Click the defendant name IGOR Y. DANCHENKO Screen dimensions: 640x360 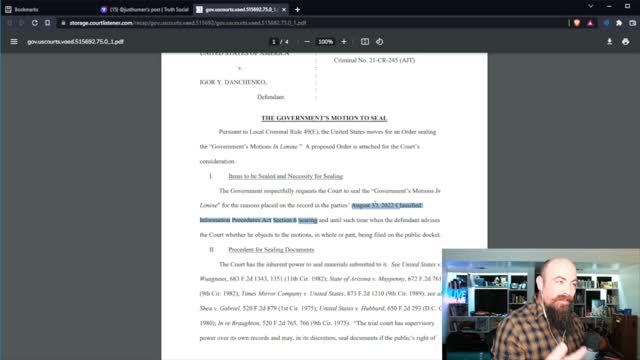point(233,82)
